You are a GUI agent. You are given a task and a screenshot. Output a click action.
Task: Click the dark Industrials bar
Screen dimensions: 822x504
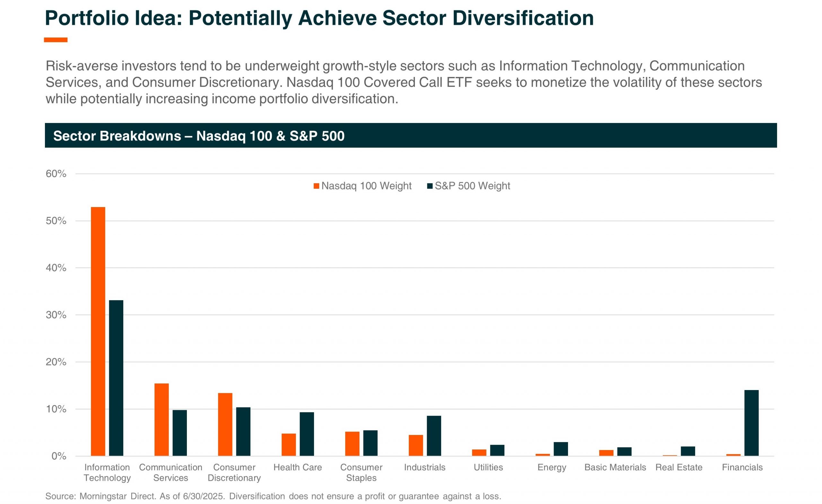pos(434,435)
